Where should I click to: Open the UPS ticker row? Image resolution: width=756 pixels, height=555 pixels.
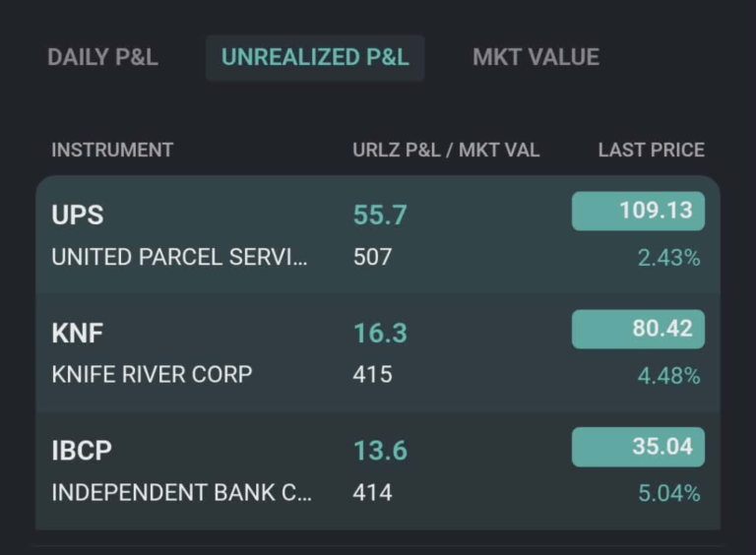pyautogui.click(x=78, y=215)
